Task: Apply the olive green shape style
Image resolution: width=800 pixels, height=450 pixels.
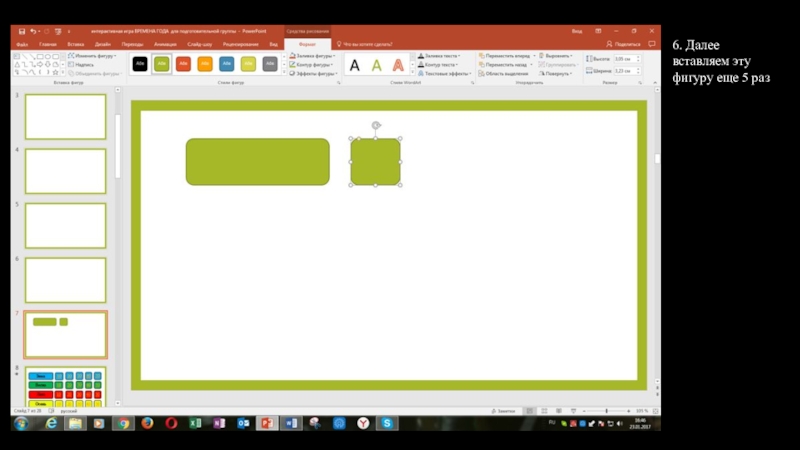Action: pyautogui.click(x=162, y=64)
